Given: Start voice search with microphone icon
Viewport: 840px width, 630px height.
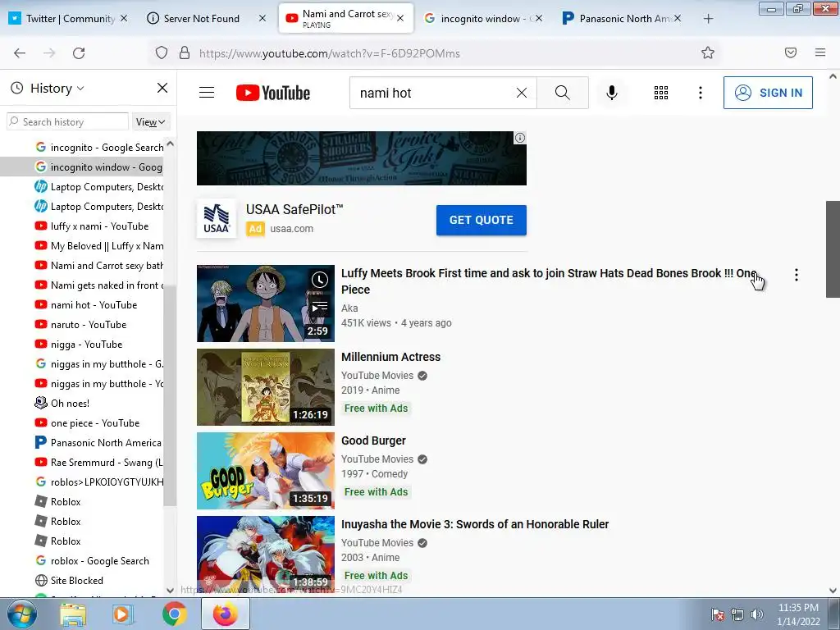Looking at the screenshot, I should (x=611, y=93).
